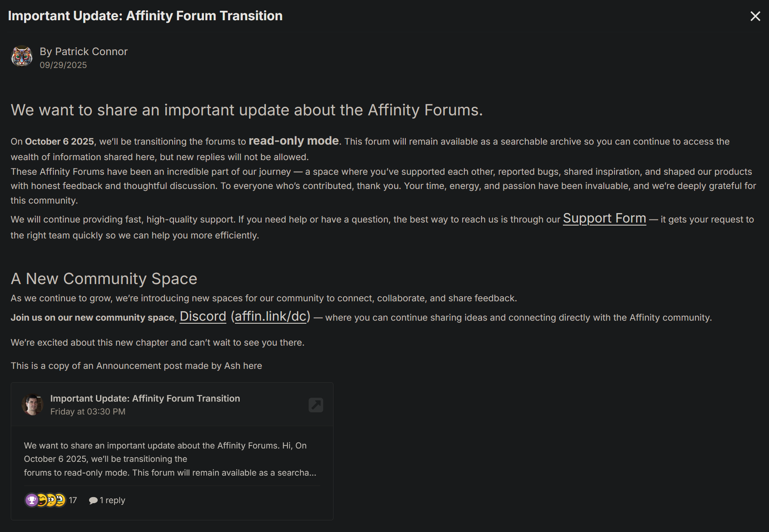Open the embedded post title link
769x532 pixels.
click(x=145, y=399)
